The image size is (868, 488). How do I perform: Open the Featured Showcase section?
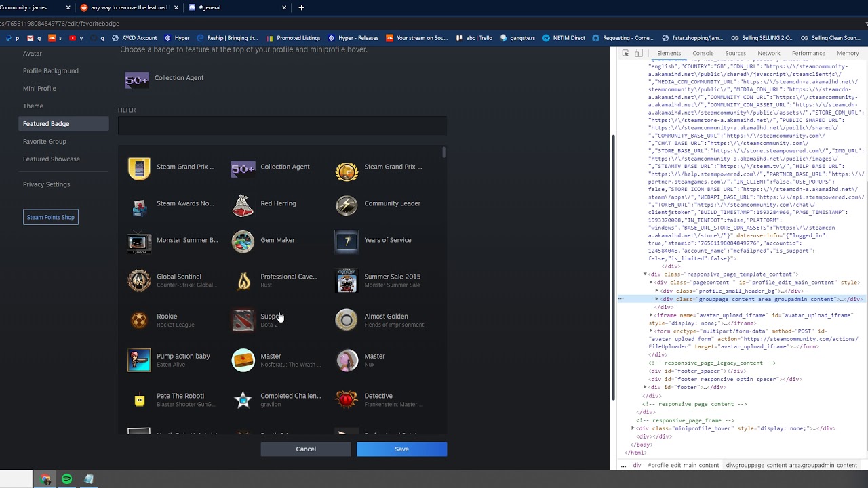[52, 159]
